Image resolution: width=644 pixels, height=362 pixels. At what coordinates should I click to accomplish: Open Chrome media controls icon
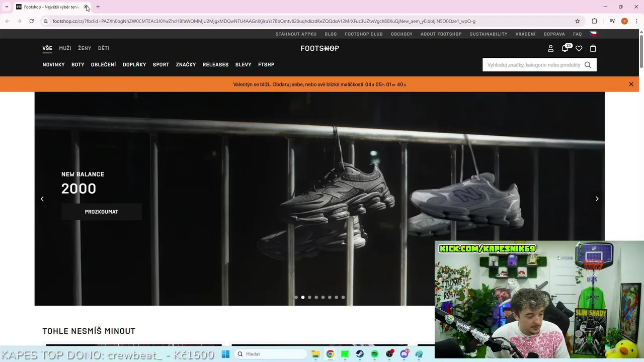coord(612,21)
